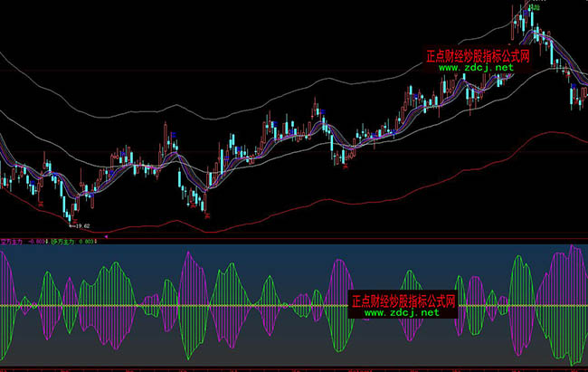
Task: Click the 多方主力 indicator label
Action: click(x=63, y=242)
